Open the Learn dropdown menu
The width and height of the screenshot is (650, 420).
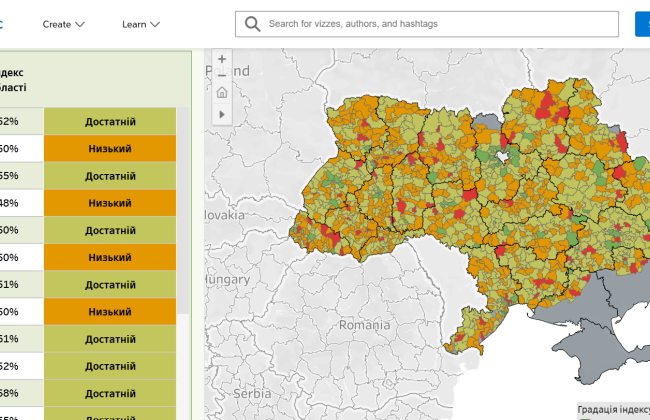click(x=143, y=24)
